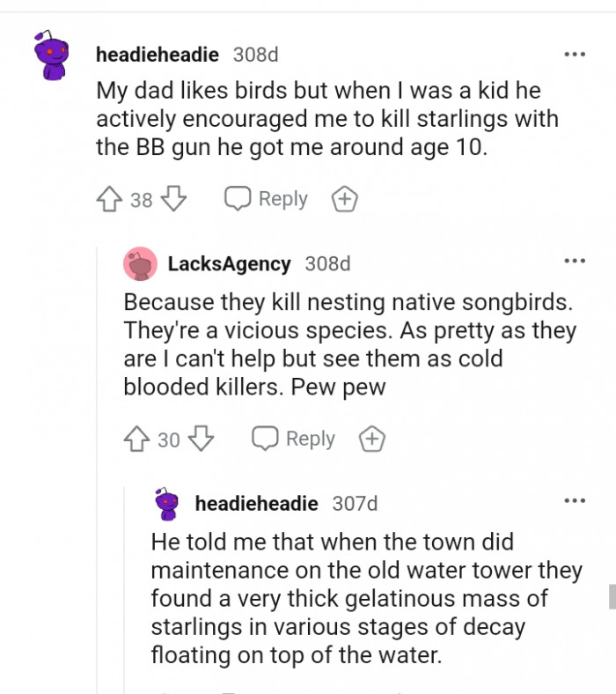Open LacksAgency's pink avatar
Viewport: 616px width, 694px height.
(140, 263)
